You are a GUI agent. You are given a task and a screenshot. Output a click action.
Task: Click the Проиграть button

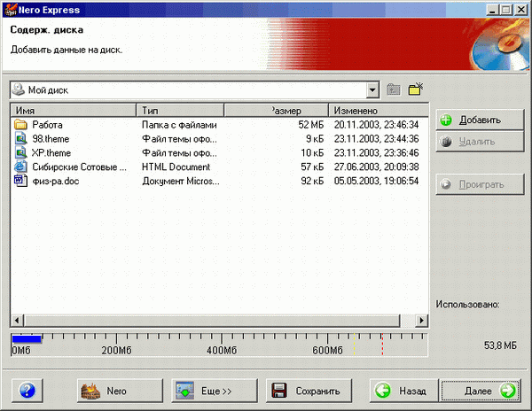480,184
